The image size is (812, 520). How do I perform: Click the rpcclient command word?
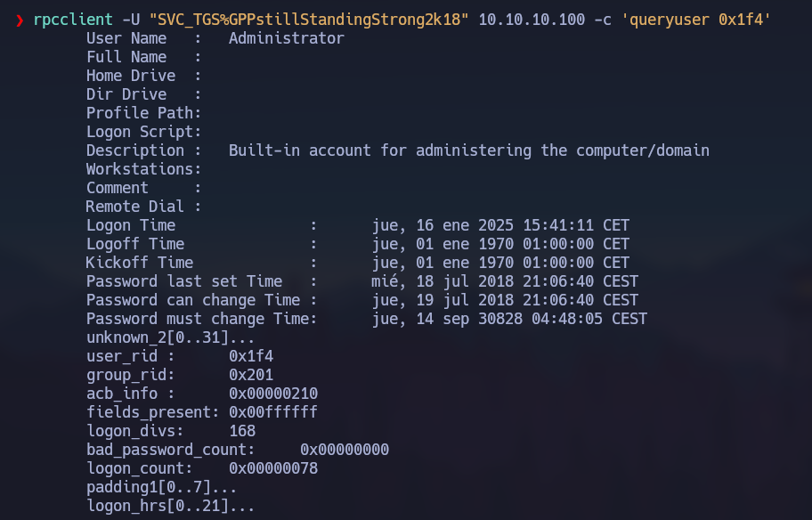[73, 20]
